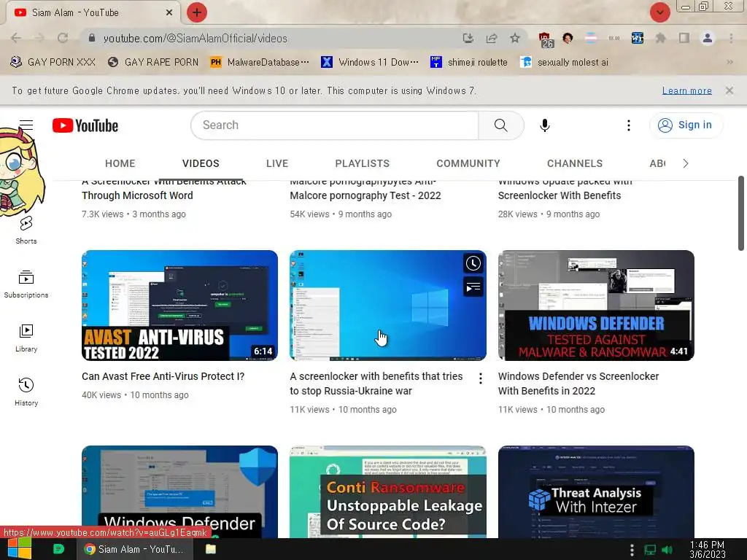Open 'Can Avast Free Anti-Virus Protect I?' title
The image size is (747, 560).
coord(163,376)
